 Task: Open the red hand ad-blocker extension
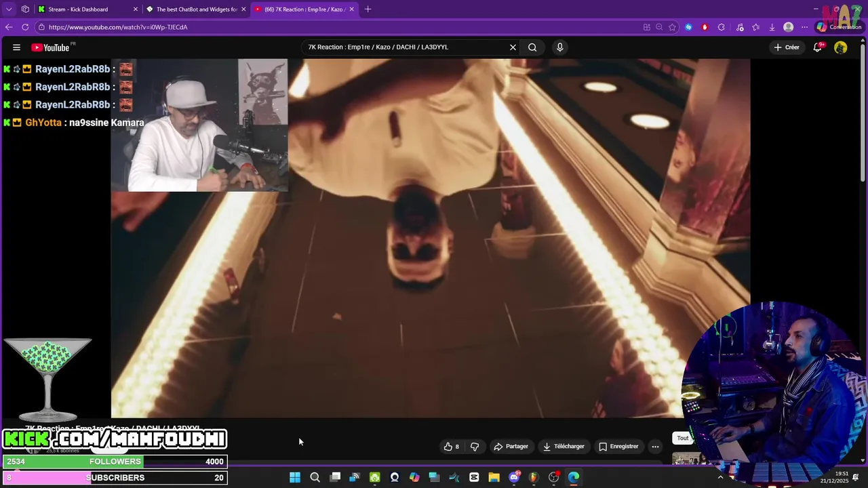705,27
